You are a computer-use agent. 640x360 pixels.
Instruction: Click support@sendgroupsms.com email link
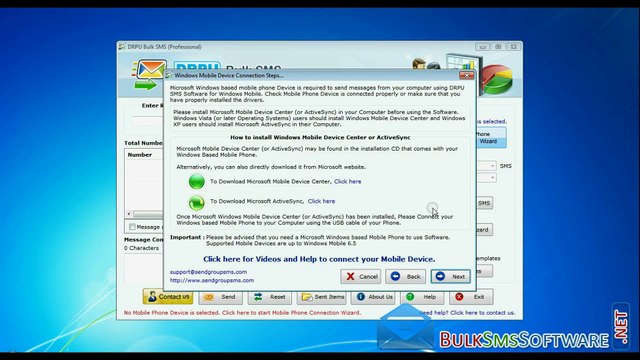(x=208, y=272)
